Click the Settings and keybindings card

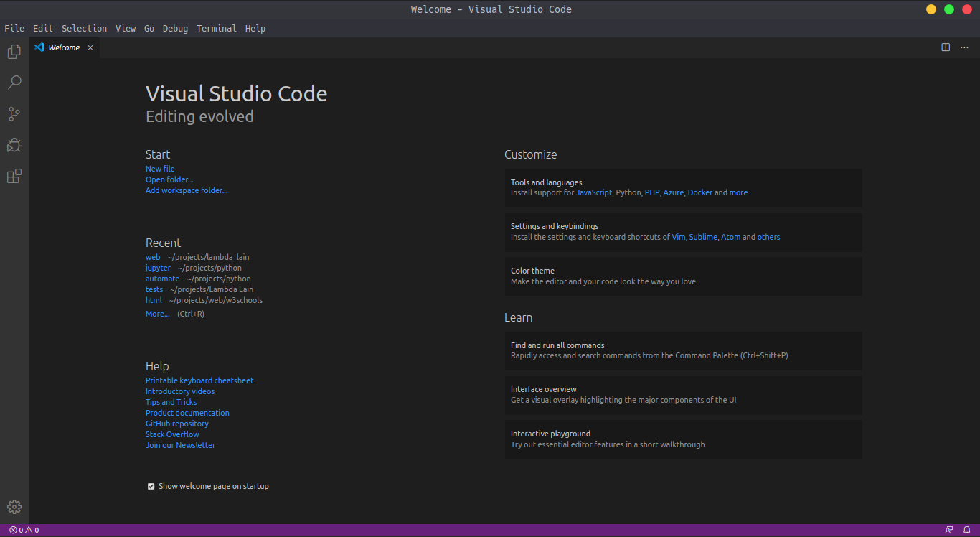[x=683, y=232]
